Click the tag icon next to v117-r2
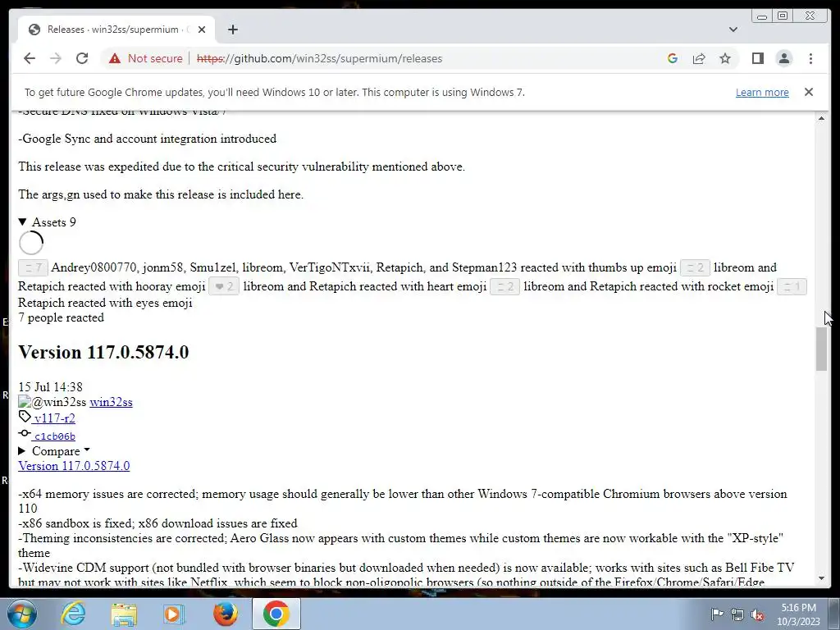This screenshot has width=840, height=630. (25, 417)
